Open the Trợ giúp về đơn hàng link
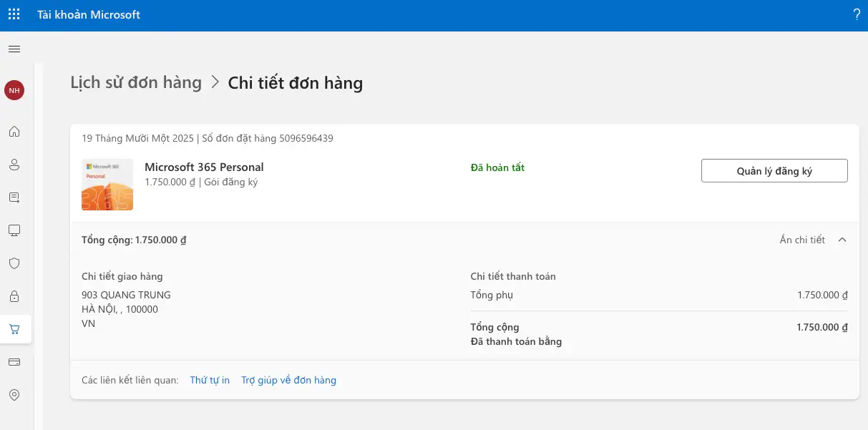This screenshot has height=430, width=868. [288, 380]
